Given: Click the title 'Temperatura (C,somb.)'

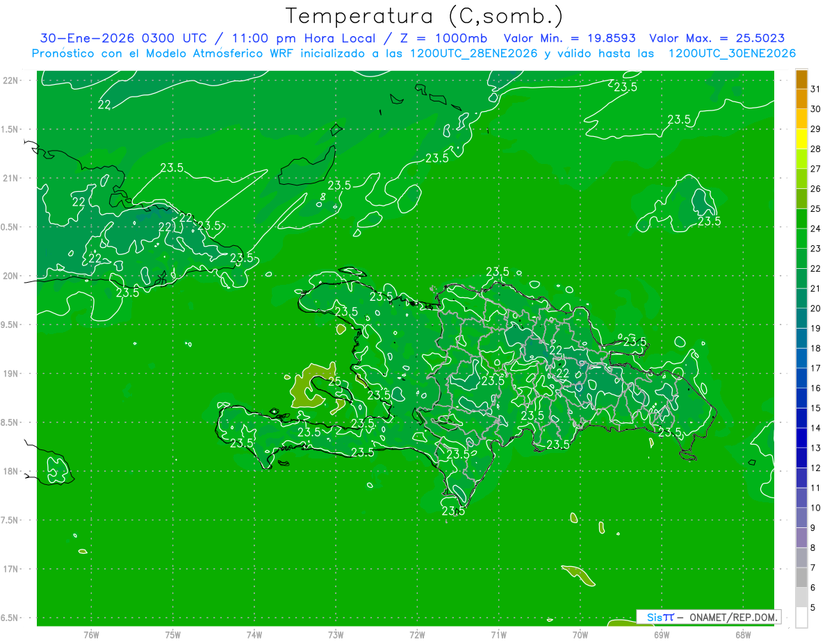Looking at the screenshot, I should [x=425, y=15].
